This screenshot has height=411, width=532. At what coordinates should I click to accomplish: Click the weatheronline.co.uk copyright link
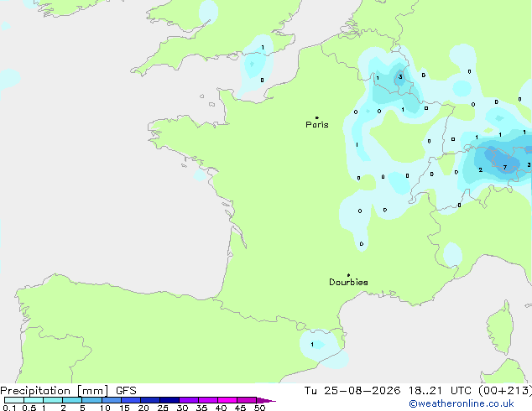tap(461, 403)
